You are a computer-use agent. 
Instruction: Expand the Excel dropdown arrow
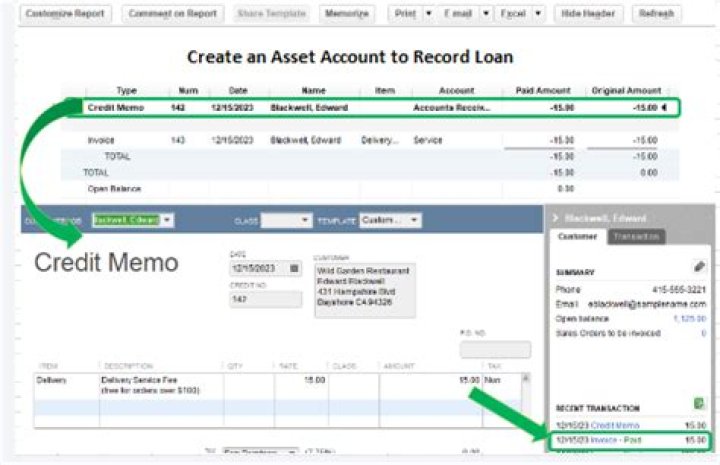click(538, 14)
